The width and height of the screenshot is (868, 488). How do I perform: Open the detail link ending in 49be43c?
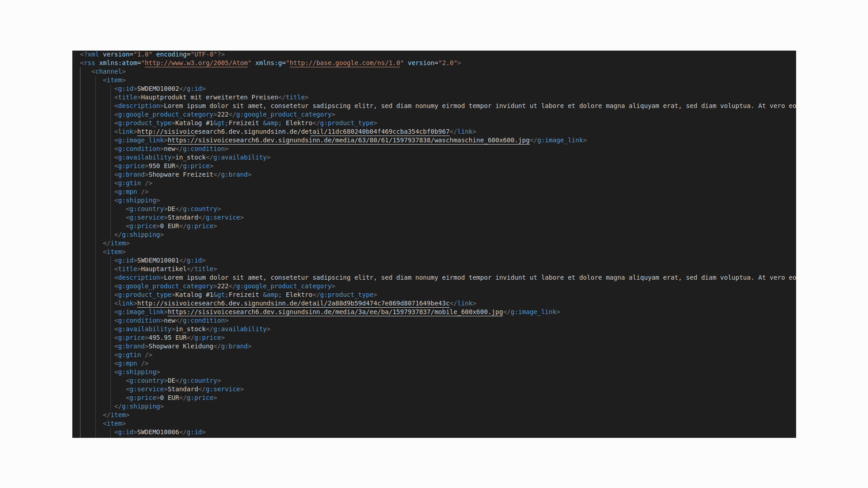point(293,303)
